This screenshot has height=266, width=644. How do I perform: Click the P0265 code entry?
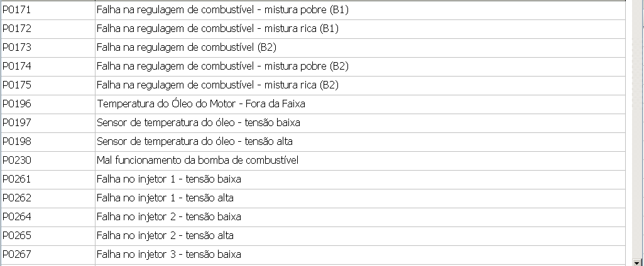pyautogui.click(x=17, y=236)
